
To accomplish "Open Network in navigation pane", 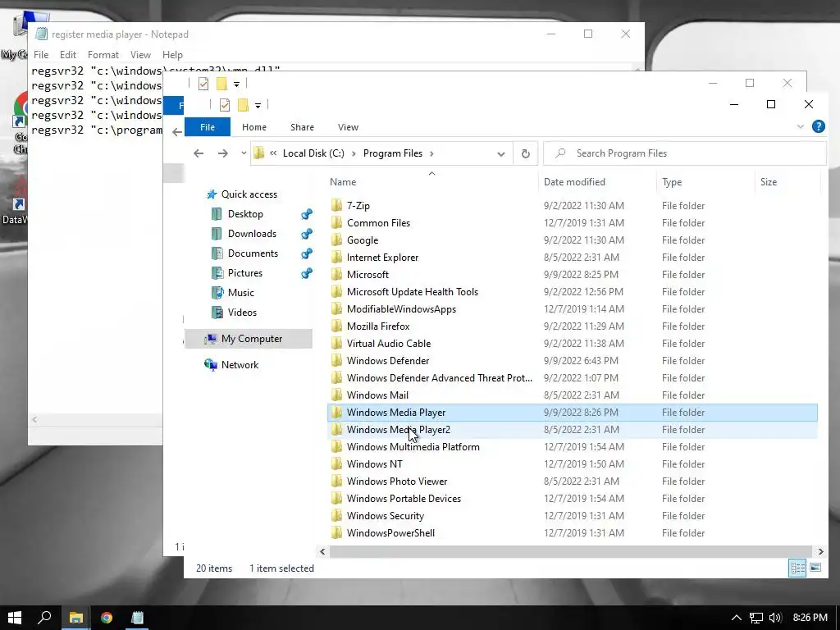I will pyautogui.click(x=240, y=365).
